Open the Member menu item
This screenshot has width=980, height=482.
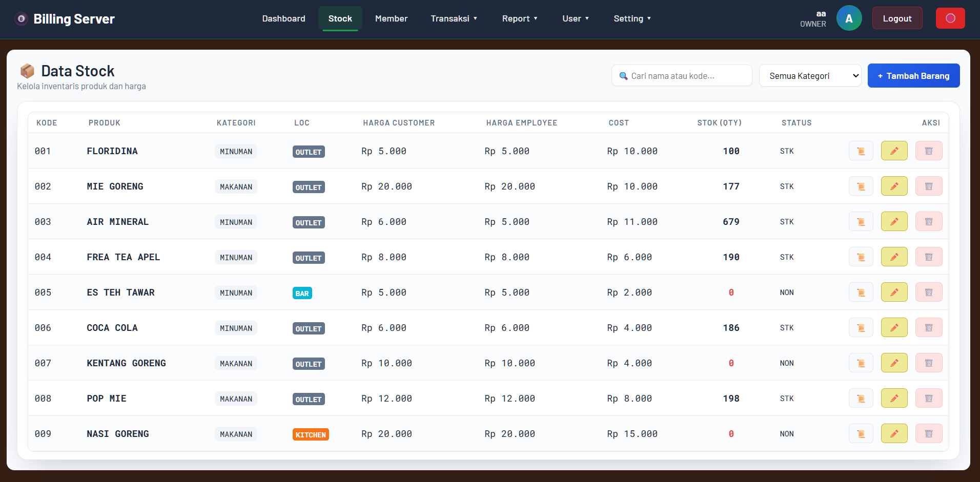click(x=391, y=18)
